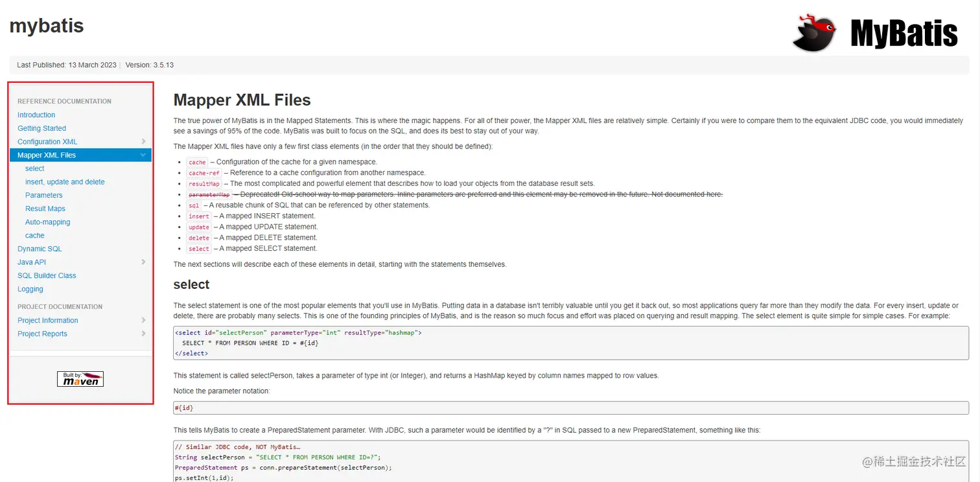
Task: Click the Built by Maven badge
Action: pos(80,379)
